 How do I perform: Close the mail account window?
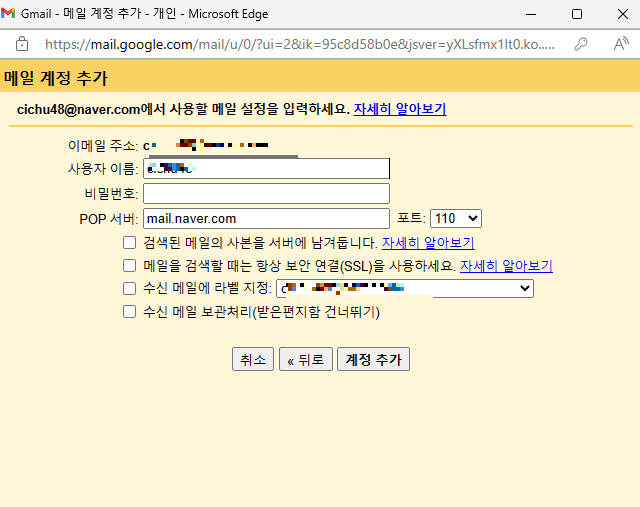pos(623,14)
